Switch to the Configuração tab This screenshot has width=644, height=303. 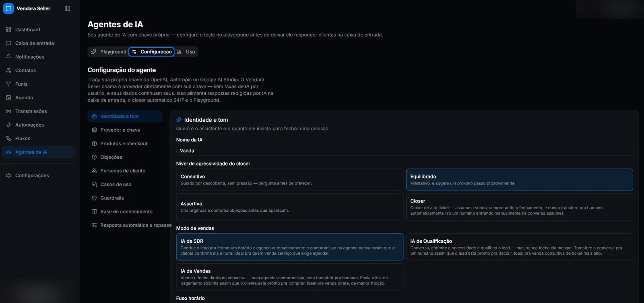[152, 52]
